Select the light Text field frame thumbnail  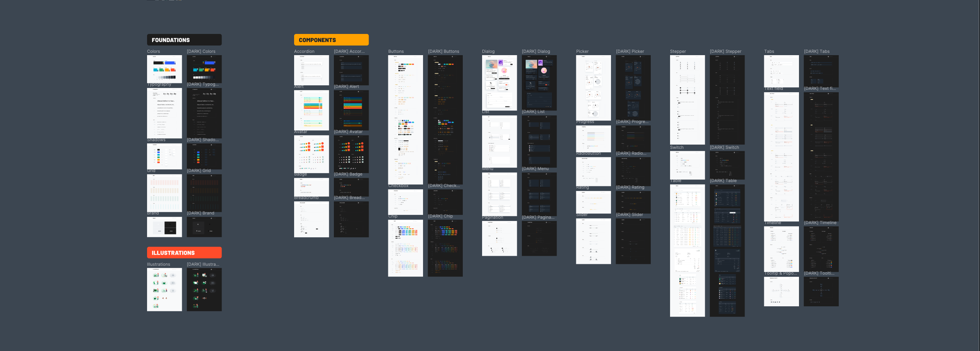[781, 156]
